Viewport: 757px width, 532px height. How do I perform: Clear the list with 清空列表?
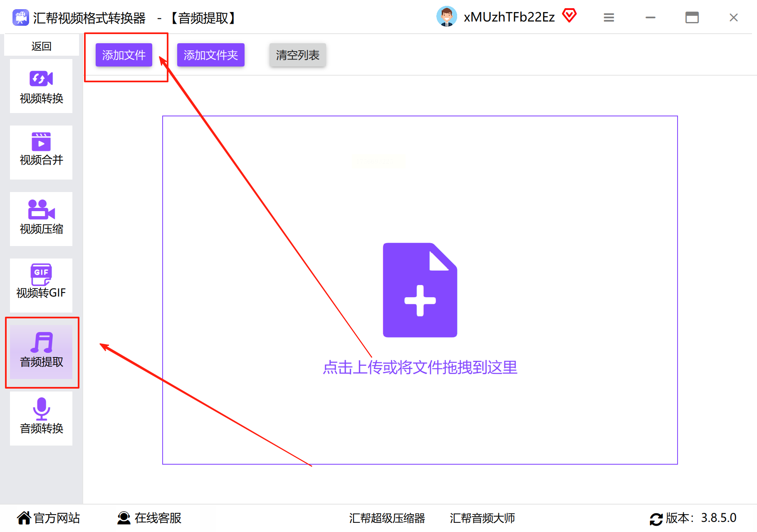point(298,55)
